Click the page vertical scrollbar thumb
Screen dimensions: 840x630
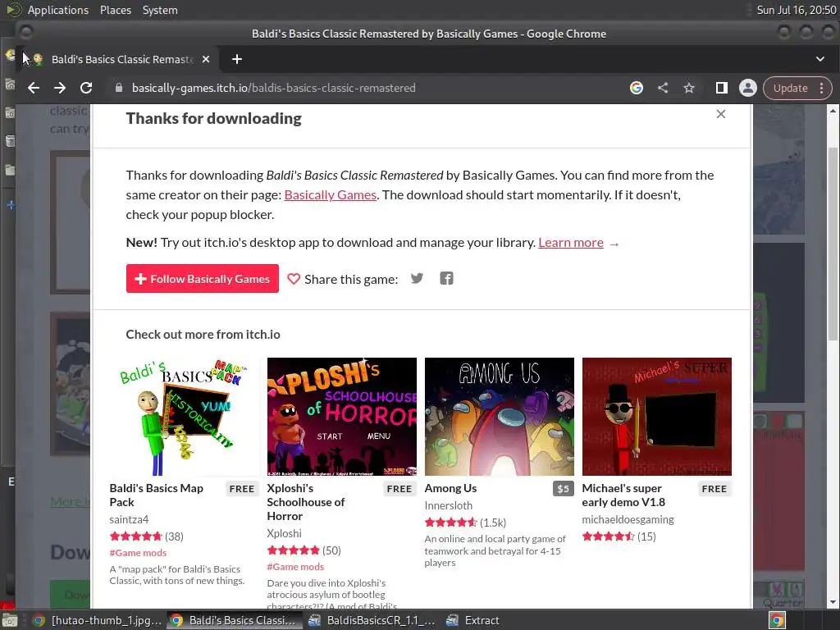click(833, 244)
